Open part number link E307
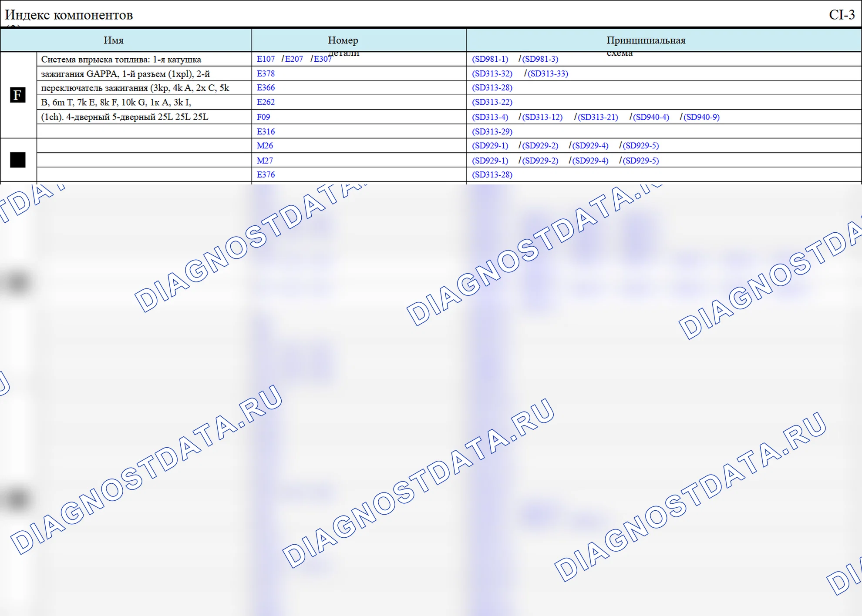This screenshot has height=616, width=862. 323,59
